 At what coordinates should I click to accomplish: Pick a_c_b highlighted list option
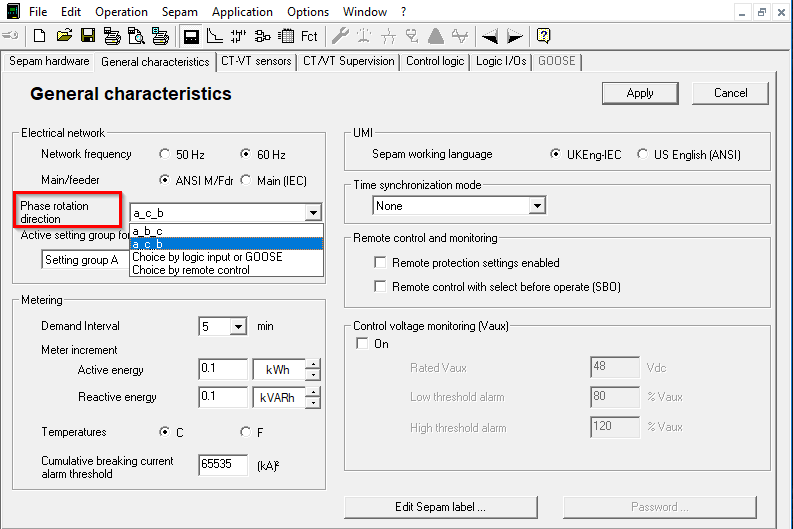[x=227, y=244]
